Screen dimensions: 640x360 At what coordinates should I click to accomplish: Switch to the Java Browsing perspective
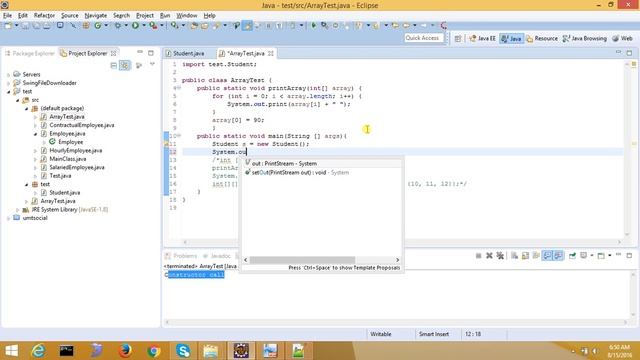[x=584, y=38]
